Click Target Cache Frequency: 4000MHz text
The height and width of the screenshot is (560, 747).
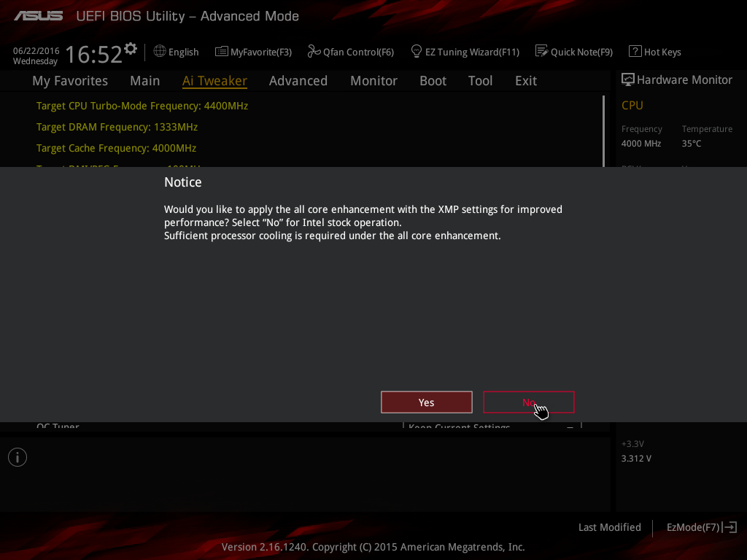point(116,148)
